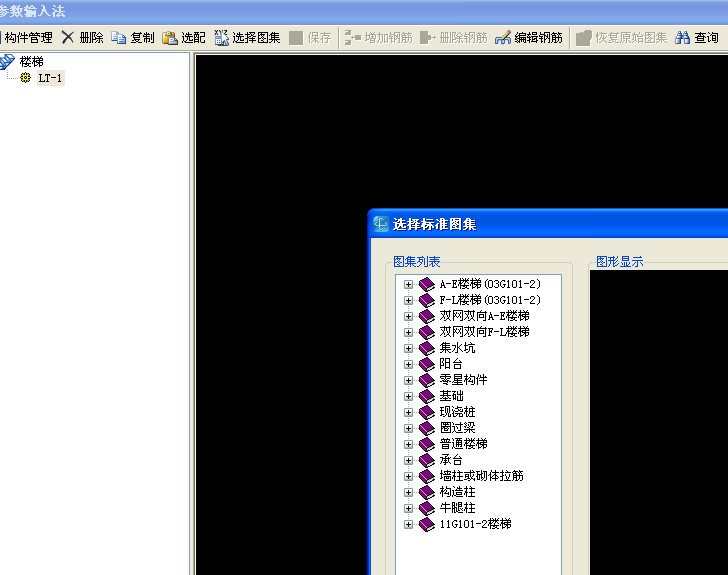Click book icon beside 集水坑

(426, 348)
